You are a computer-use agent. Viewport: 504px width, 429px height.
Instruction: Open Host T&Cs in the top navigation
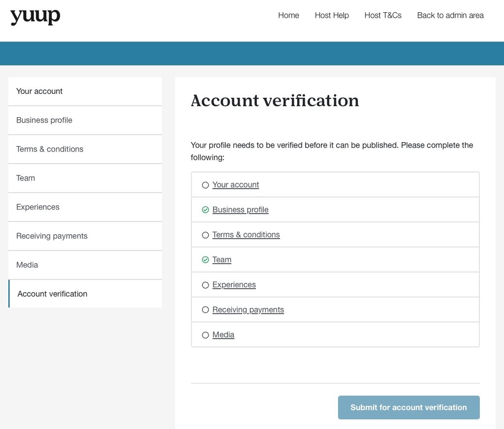pos(383,15)
